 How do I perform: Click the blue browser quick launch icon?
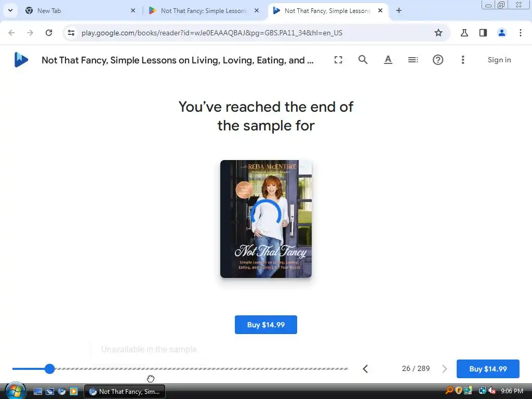(61, 391)
